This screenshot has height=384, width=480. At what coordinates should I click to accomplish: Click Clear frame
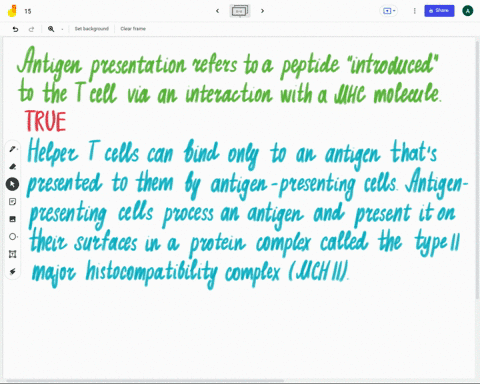click(x=133, y=29)
